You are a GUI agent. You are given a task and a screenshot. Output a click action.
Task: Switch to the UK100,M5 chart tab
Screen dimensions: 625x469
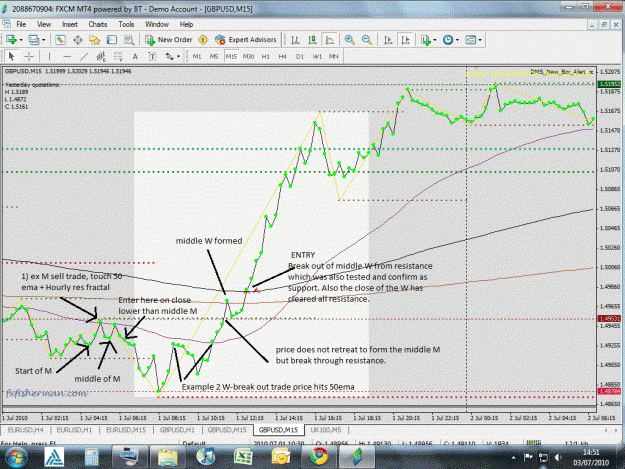coord(326,430)
